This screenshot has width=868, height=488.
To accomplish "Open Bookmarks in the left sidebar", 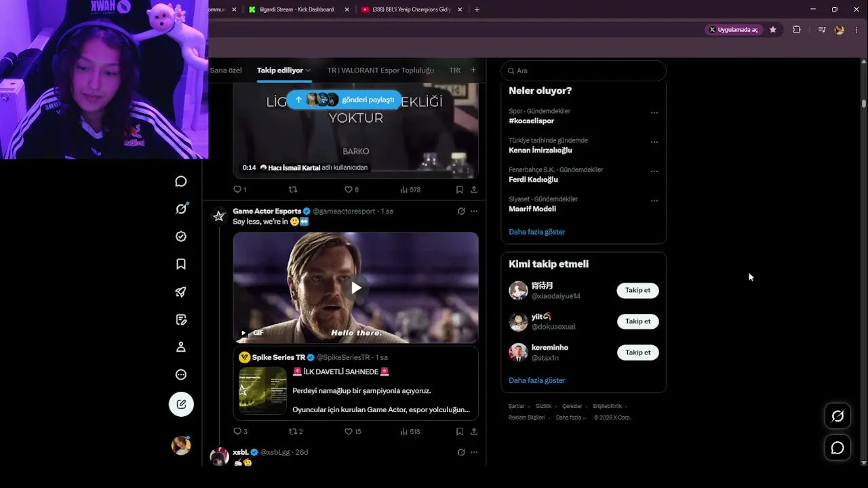I will (181, 264).
